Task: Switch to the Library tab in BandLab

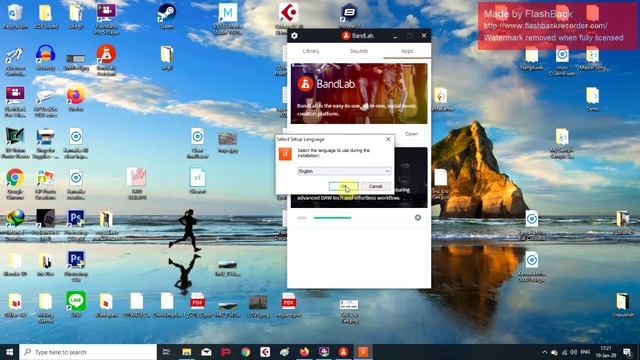Action: 311,51
